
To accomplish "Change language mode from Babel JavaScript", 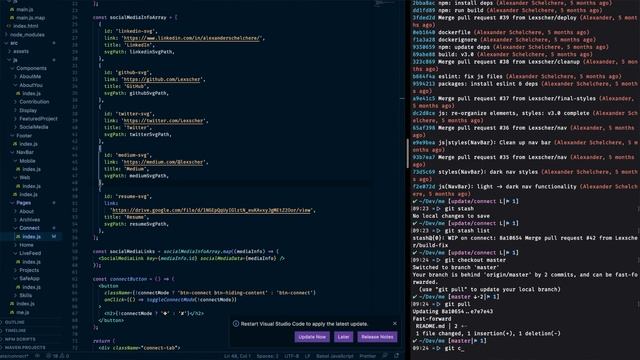I will [x=335, y=356].
